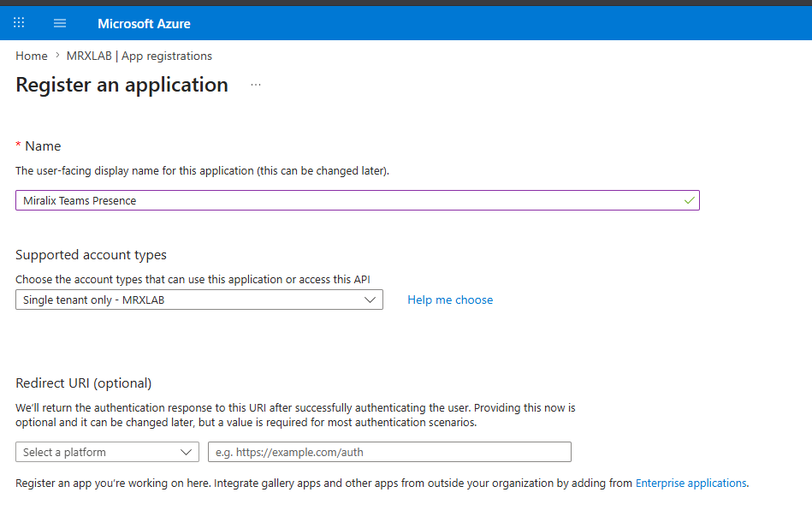This screenshot has width=812, height=528.
Task: Click the Microsoft Azure header title
Action: point(144,24)
